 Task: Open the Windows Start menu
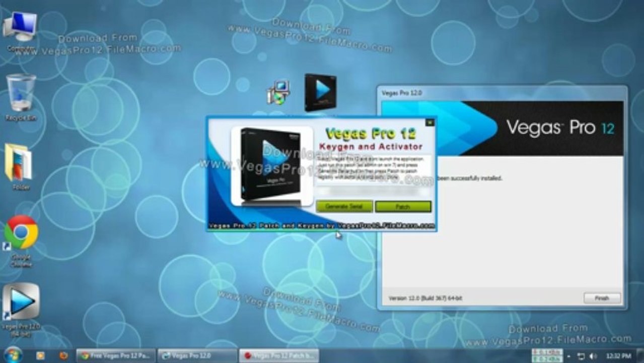tap(13, 355)
